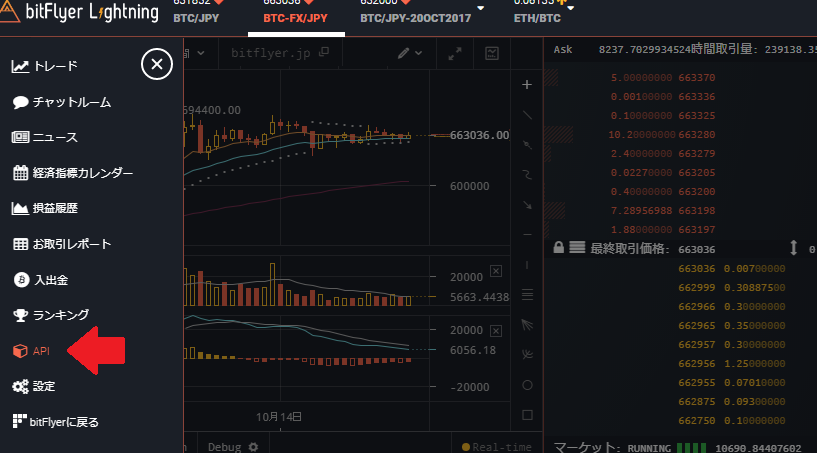
Task: Return via bitFlyerに戻る link
Action: (x=55, y=422)
